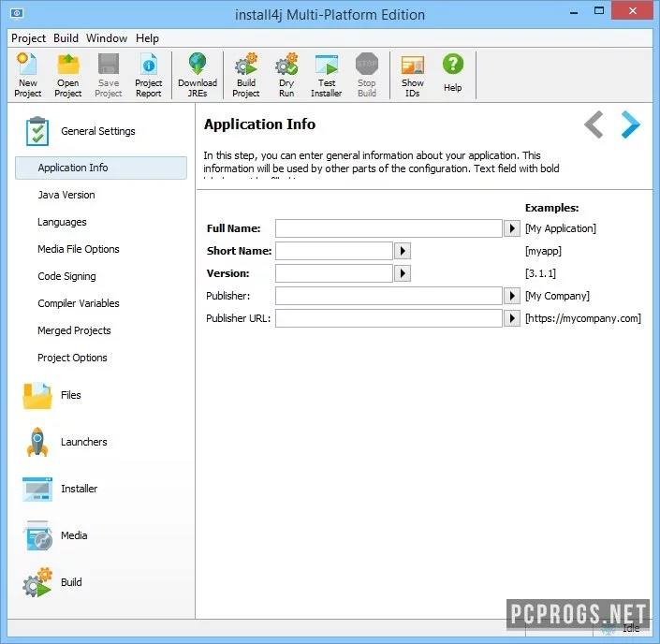Focus the Short Name text field

[334, 251]
